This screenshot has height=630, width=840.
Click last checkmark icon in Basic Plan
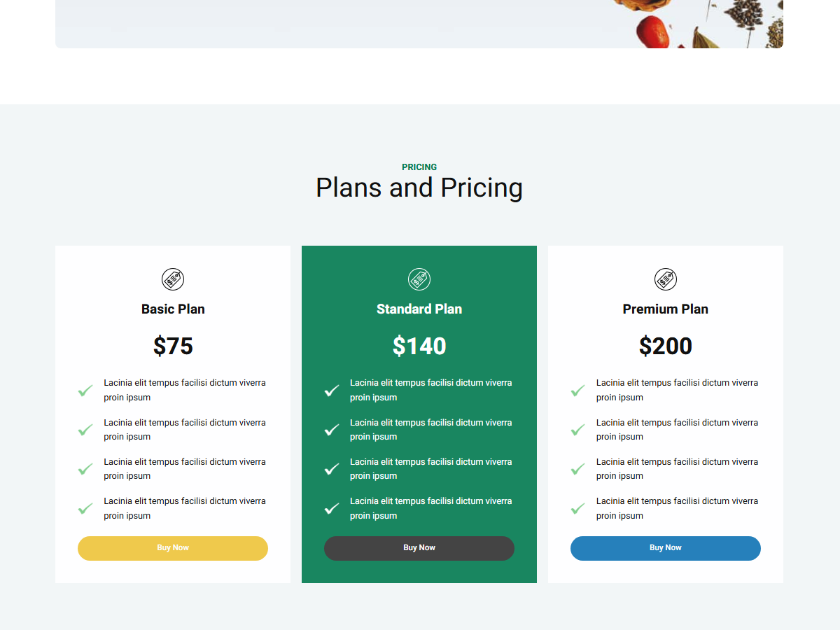[85, 508]
